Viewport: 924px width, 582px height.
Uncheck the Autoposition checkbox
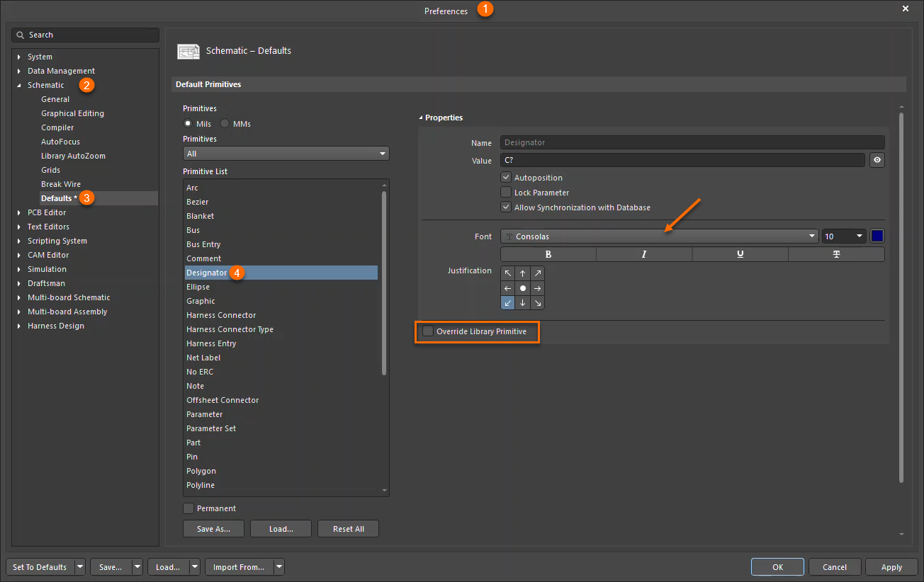pyautogui.click(x=506, y=178)
